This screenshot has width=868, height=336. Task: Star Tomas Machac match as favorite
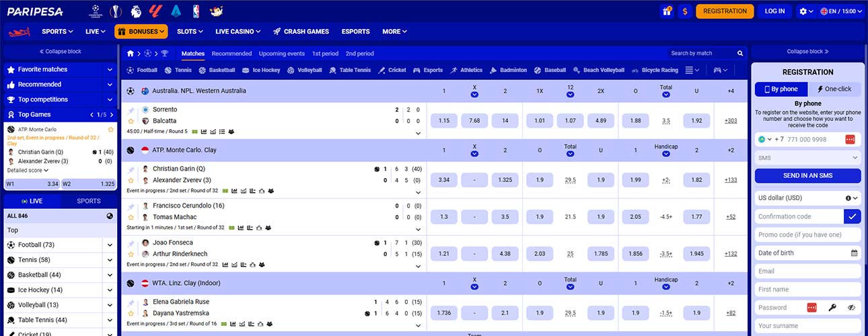tap(131, 217)
